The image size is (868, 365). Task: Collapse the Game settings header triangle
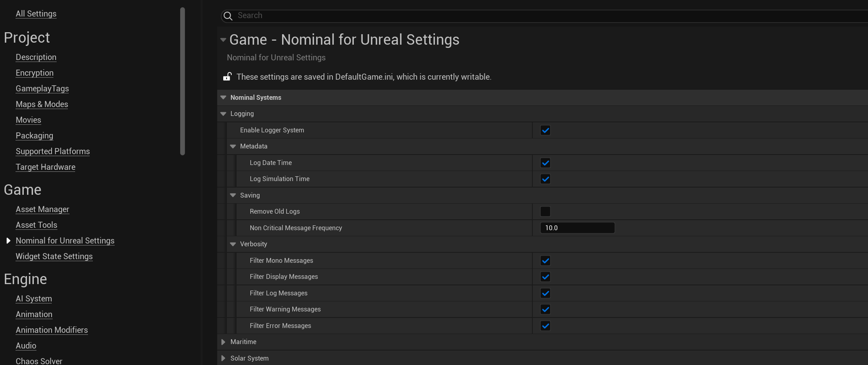[223, 40]
